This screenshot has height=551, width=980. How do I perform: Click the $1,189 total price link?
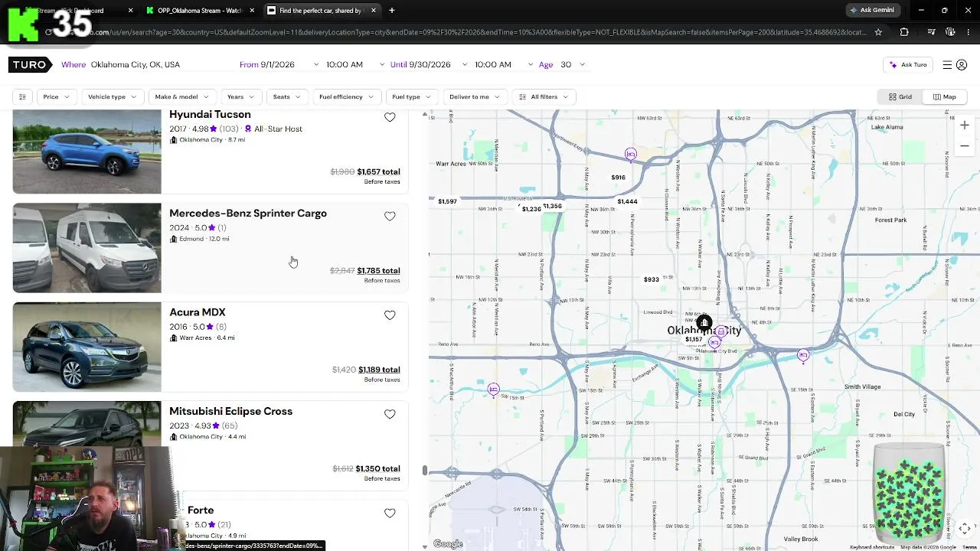379,370
